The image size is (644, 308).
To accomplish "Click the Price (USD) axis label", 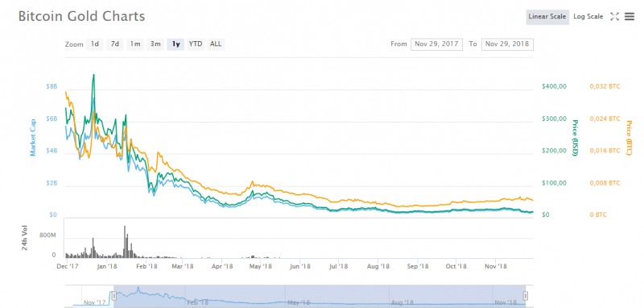I will (575, 137).
